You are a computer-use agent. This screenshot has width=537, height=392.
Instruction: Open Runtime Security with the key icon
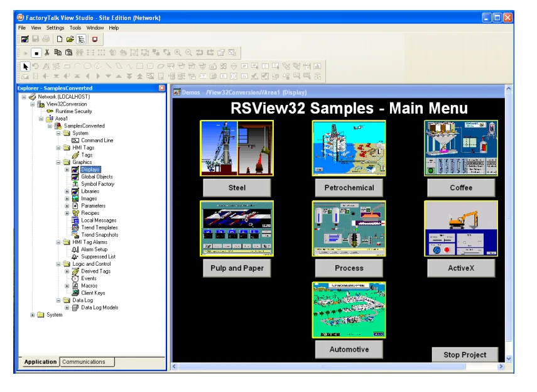(73, 111)
